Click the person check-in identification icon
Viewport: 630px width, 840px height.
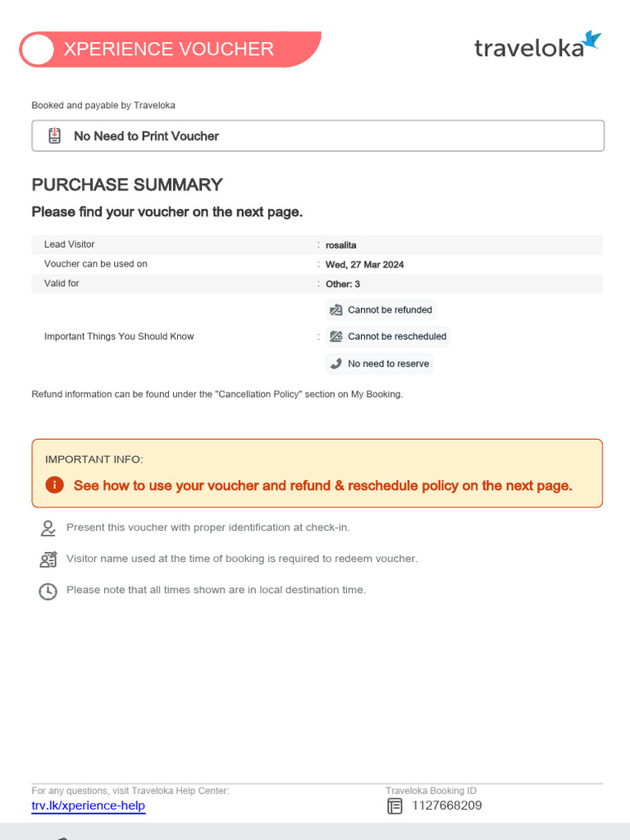point(48,528)
